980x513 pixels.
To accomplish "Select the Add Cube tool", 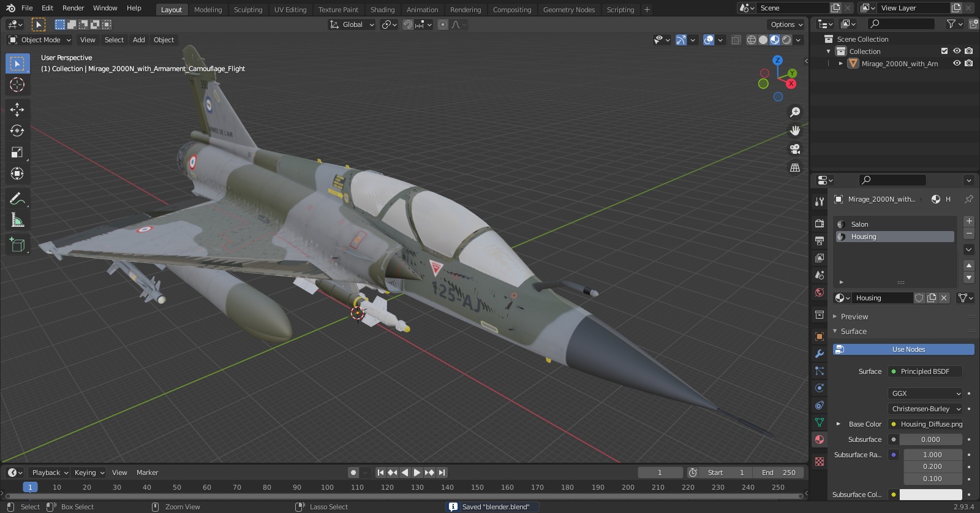I will [x=17, y=245].
